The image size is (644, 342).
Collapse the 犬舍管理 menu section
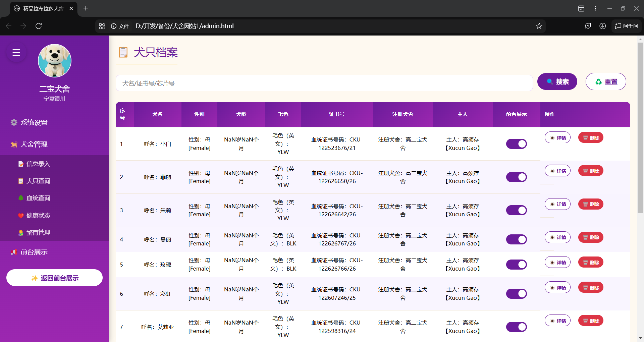click(34, 144)
